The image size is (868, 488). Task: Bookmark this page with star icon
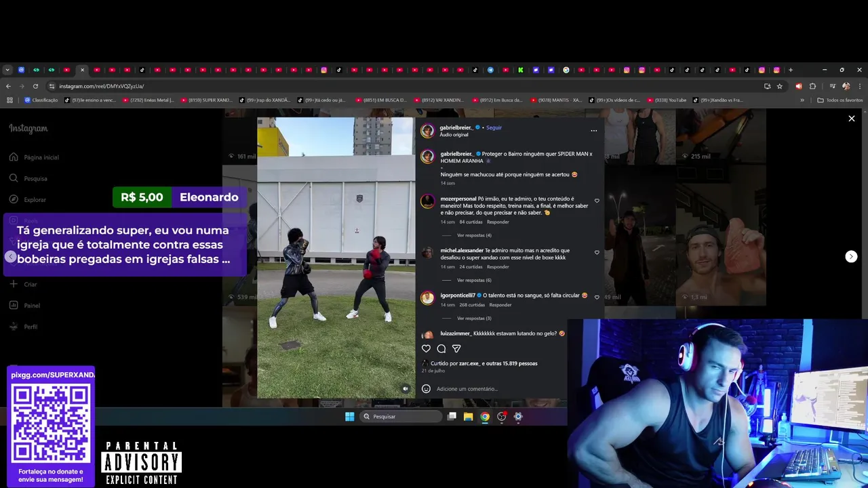click(780, 86)
